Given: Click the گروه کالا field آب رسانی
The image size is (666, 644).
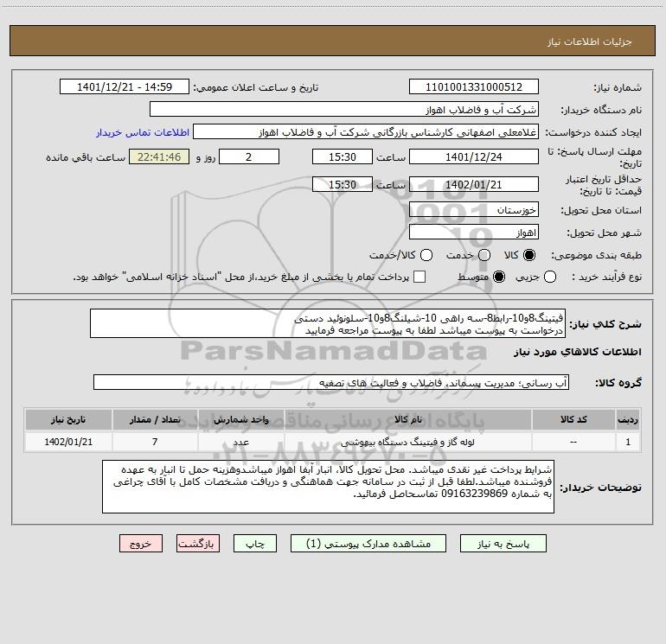Looking at the screenshot, I should click(331, 382).
